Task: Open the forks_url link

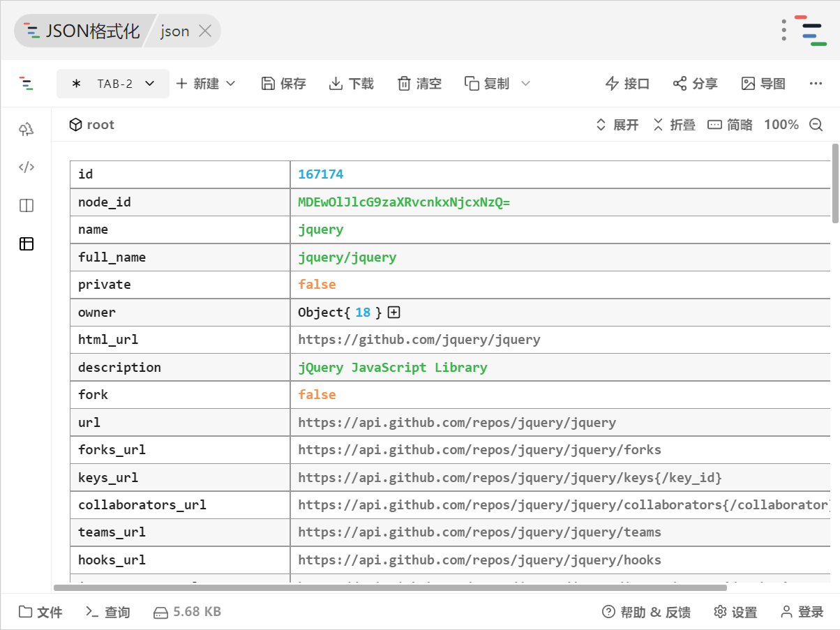Action: pyautogui.click(x=480, y=450)
